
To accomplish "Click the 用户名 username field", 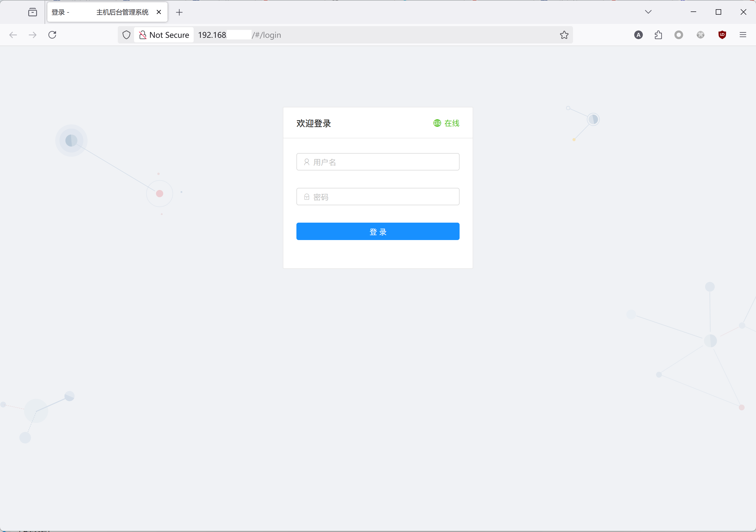I will (378, 162).
